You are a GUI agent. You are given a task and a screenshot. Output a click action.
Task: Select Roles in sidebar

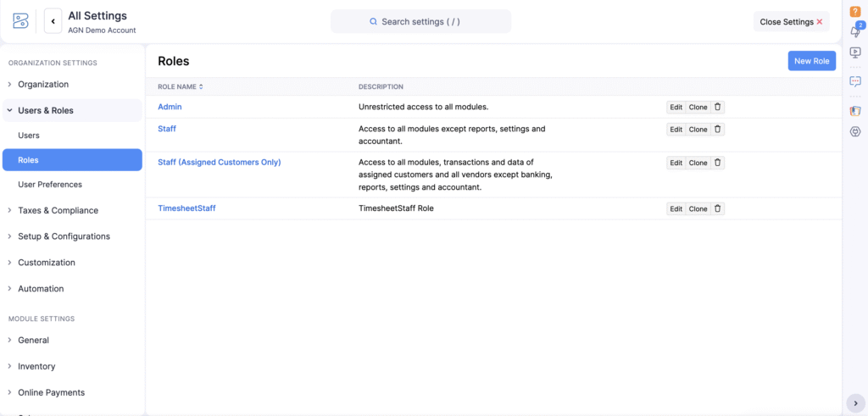click(x=73, y=160)
